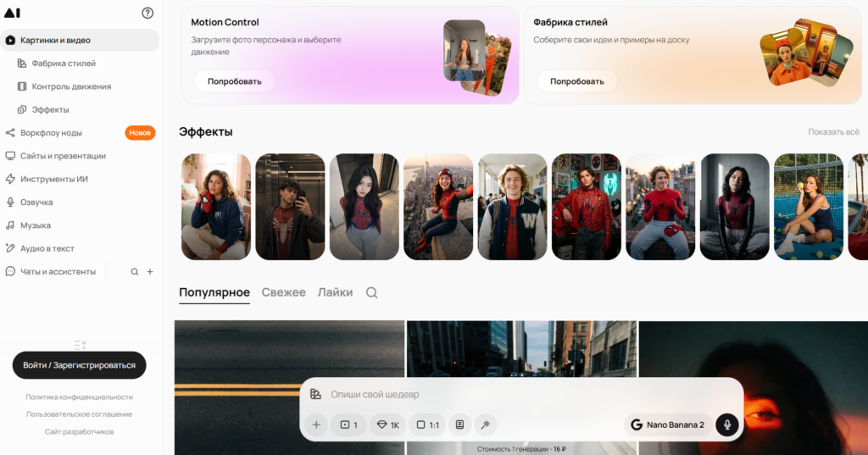The image size is (868, 455).
Task: Click Попробовать on Motion Control card
Action: click(x=235, y=81)
